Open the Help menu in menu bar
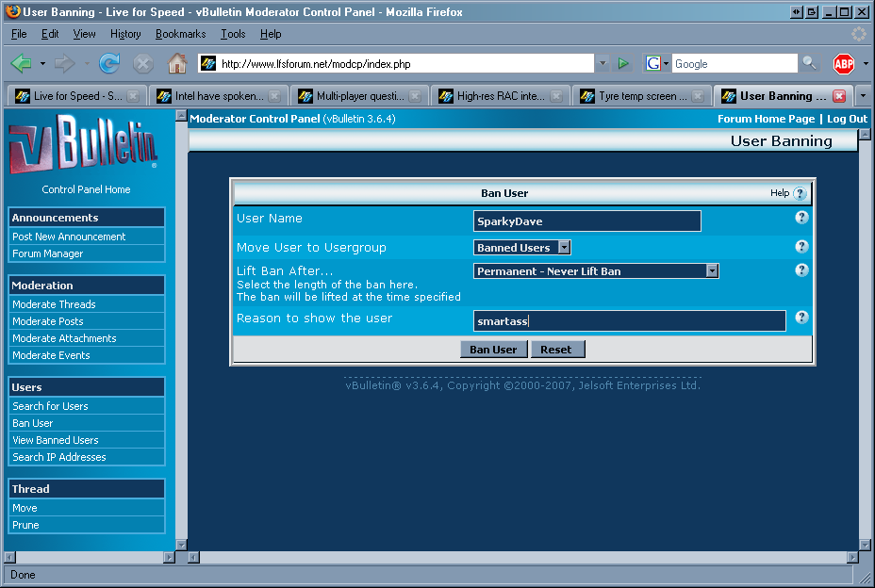 coord(271,34)
